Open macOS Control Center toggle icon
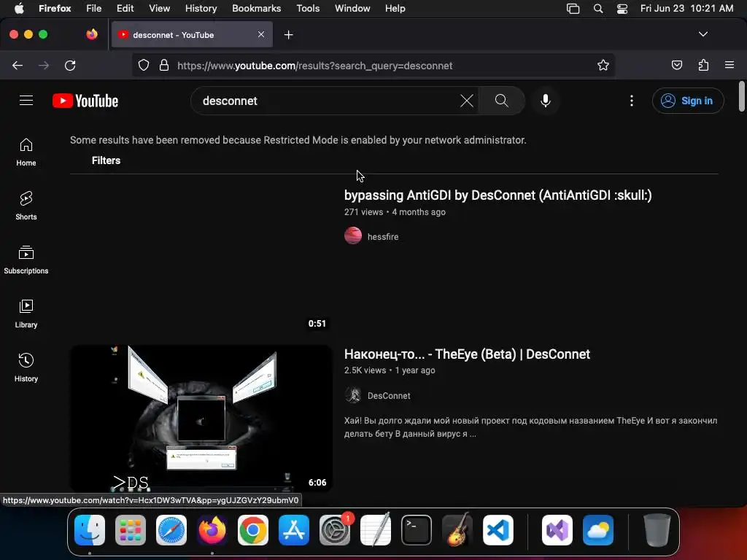The image size is (747, 560). (x=622, y=9)
